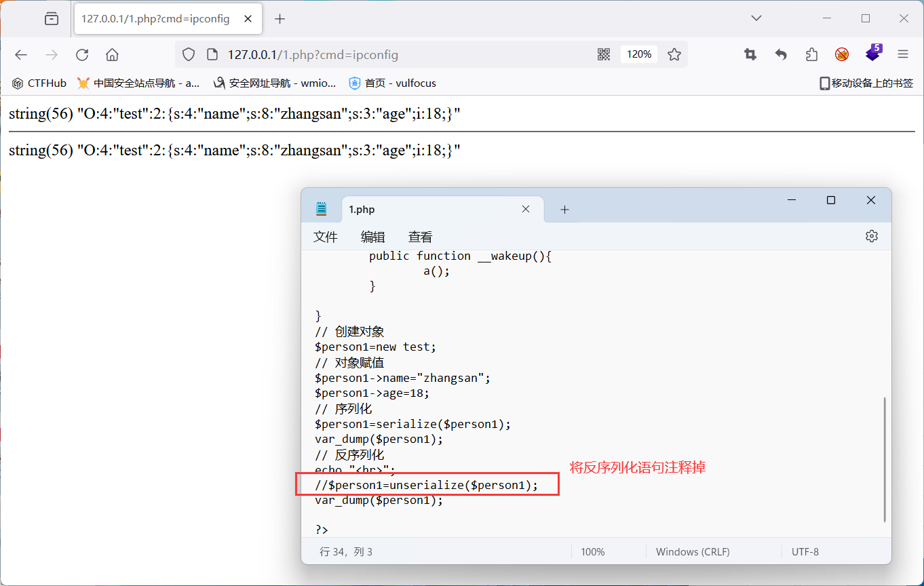
Task: Open 移动设备上的书签 folder
Action: (866, 83)
